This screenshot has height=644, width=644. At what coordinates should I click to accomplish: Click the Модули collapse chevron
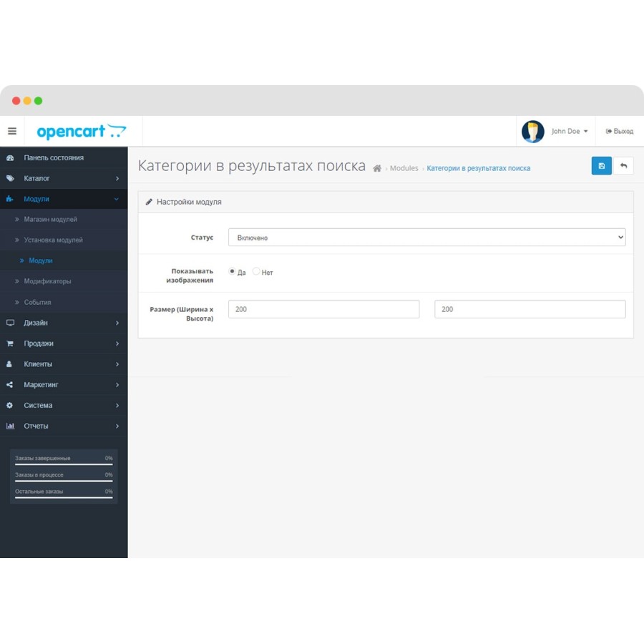(x=117, y=199)
